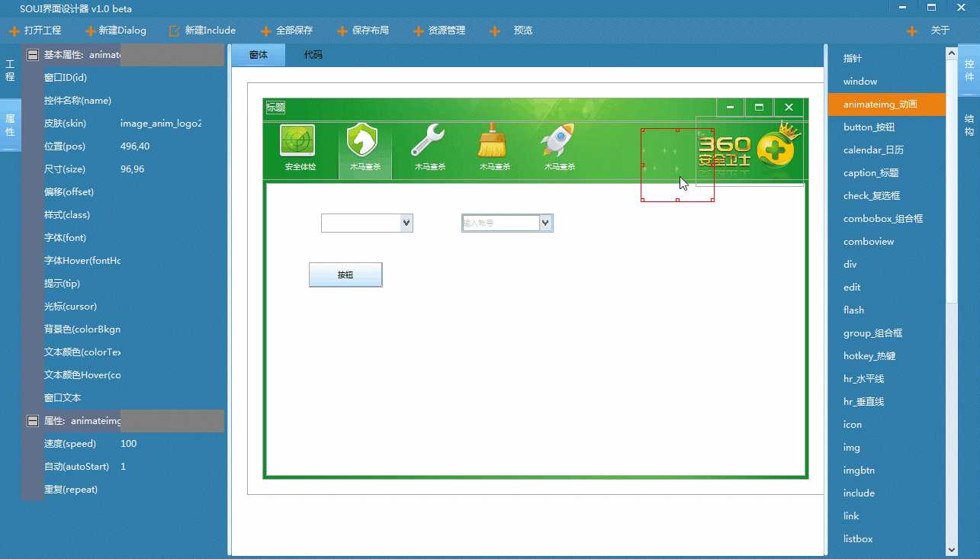Select the animateimg_动画 control
This screenshot has height=559, width=980.
[x=886, y=104]
